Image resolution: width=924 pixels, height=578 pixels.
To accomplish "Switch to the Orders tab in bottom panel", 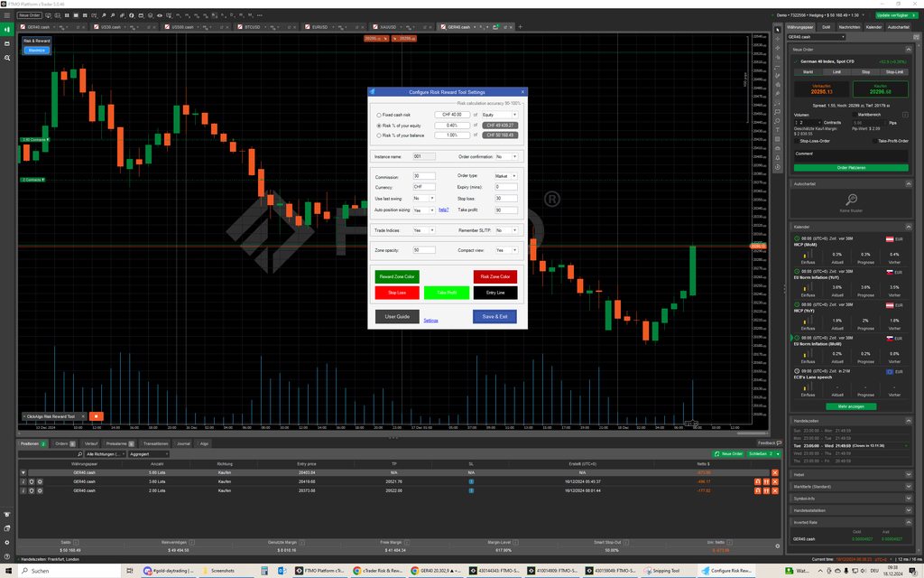I will [x=65, y=443].
